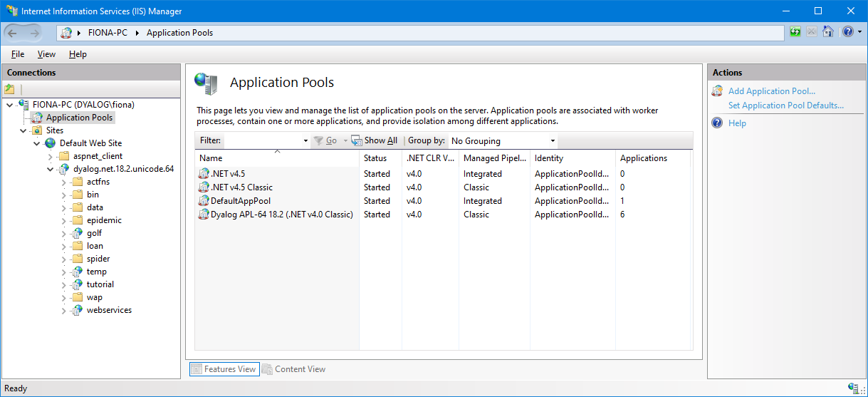The image size is (868, 397).
Task: Sort by the Applications column header
Action: click(653, 158)
